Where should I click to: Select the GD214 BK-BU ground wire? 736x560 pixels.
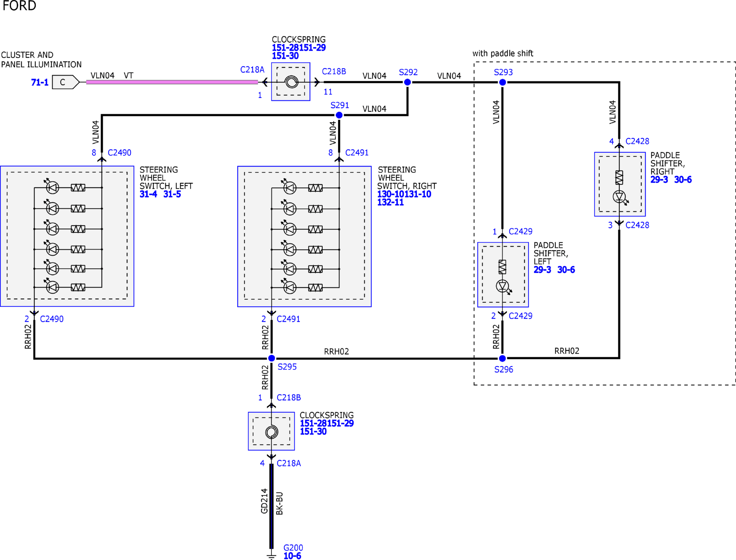[272, 506]
